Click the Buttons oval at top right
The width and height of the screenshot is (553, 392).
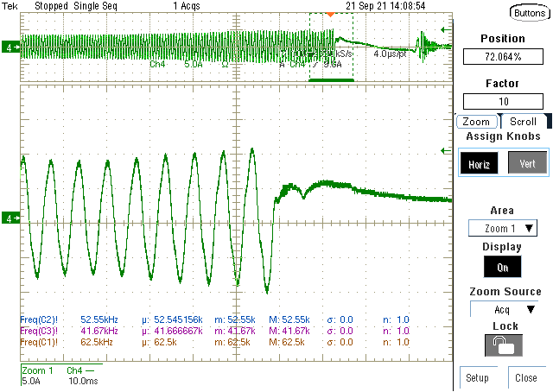pos(530,14)
